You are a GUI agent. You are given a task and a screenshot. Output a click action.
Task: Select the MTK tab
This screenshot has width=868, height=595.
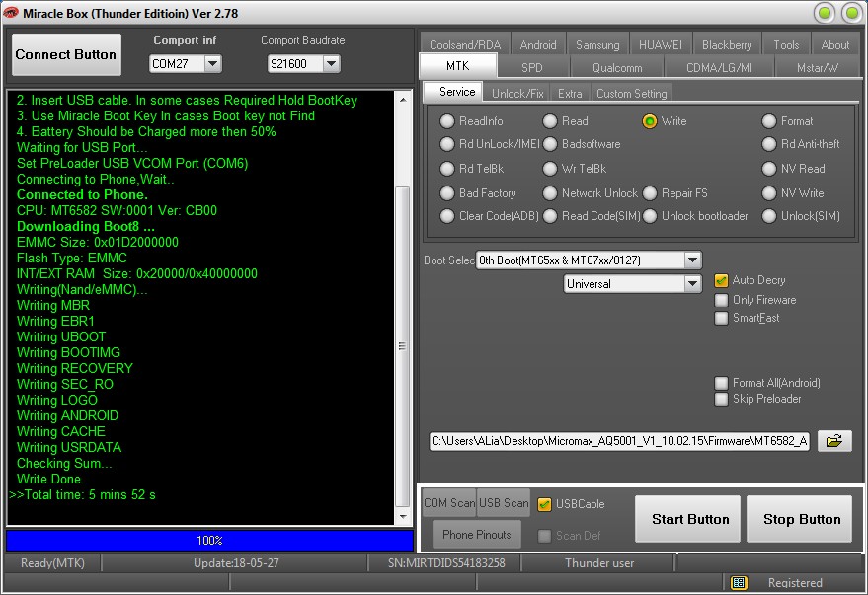pos(458,66)
